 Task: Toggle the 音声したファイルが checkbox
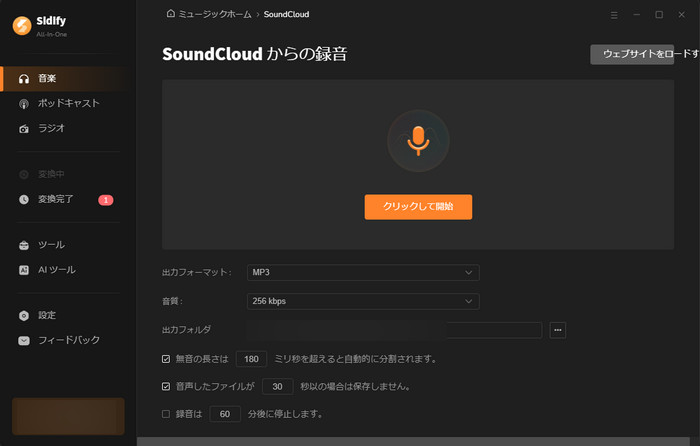[x=166, y=387]
